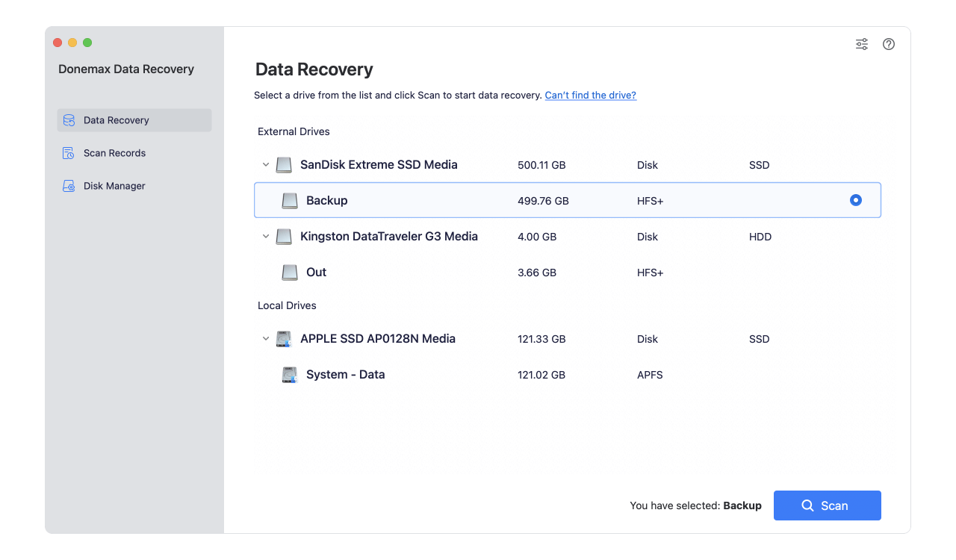Click the Scan Records clock icon
This screenshot has height=560, width=956.
[x=69, y=152]
